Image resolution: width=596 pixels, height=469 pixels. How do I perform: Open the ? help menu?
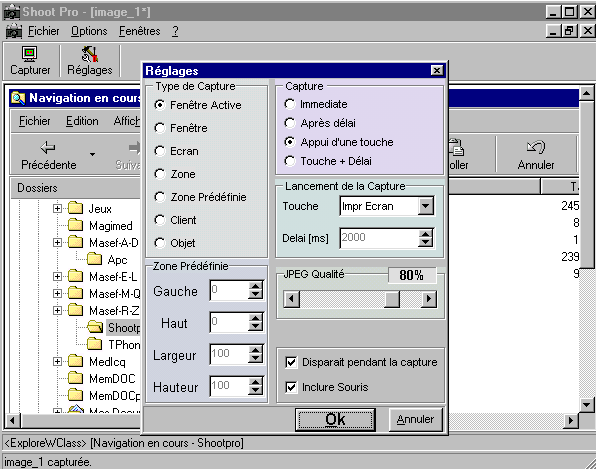click(175, 31)
